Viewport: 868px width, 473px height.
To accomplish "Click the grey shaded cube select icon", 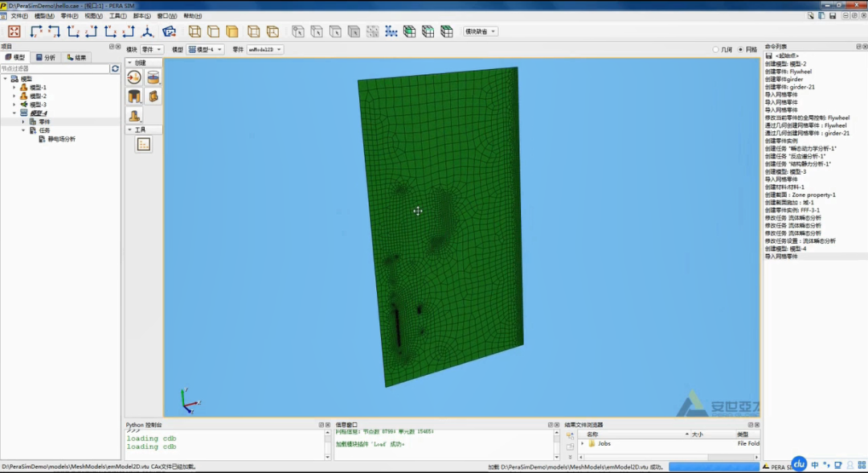I will click(x=354, y=31).
